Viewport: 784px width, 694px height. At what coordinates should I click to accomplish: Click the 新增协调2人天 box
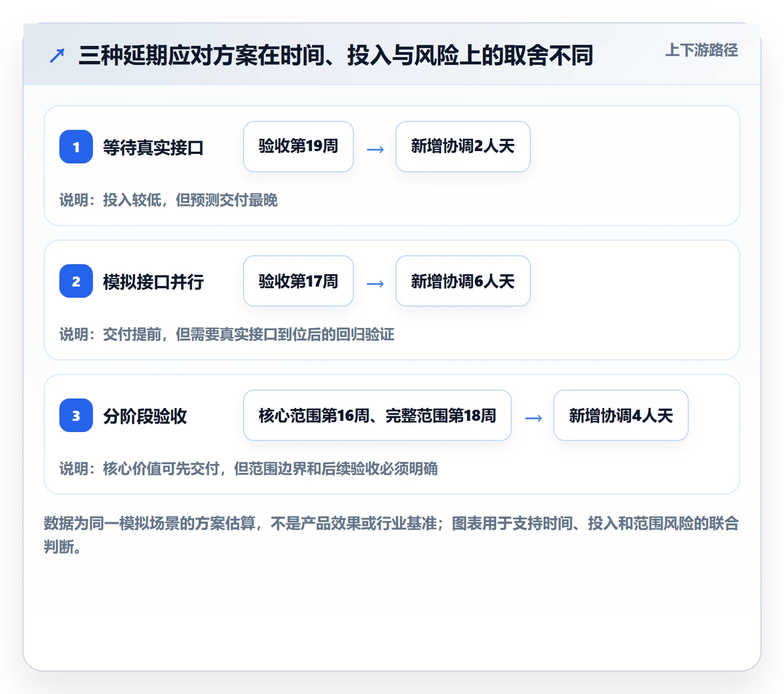coord(463,147)
